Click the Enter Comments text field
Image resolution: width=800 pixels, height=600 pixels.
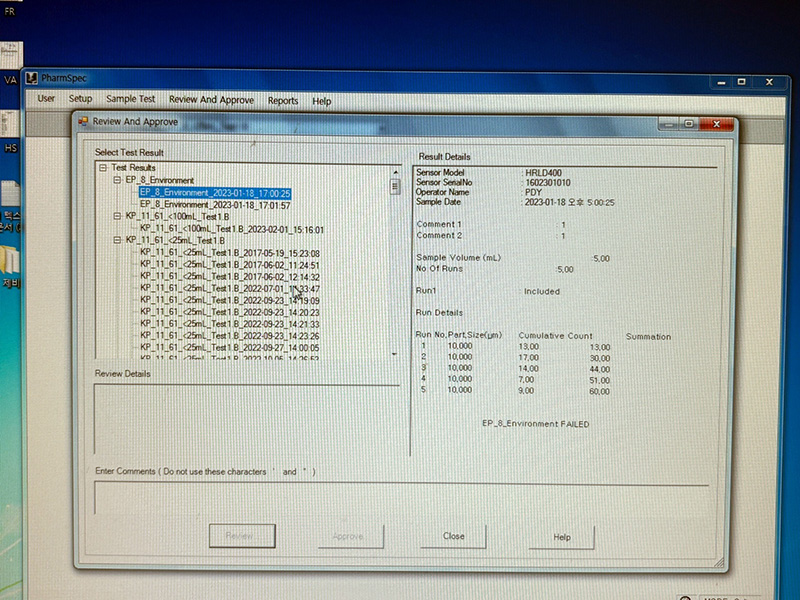click(x=400, y=497)
